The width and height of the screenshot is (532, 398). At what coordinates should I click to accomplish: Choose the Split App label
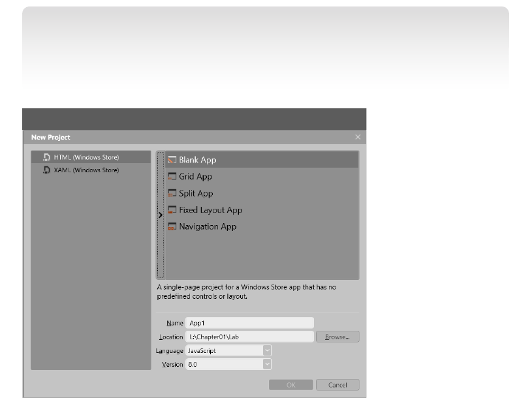196,193
